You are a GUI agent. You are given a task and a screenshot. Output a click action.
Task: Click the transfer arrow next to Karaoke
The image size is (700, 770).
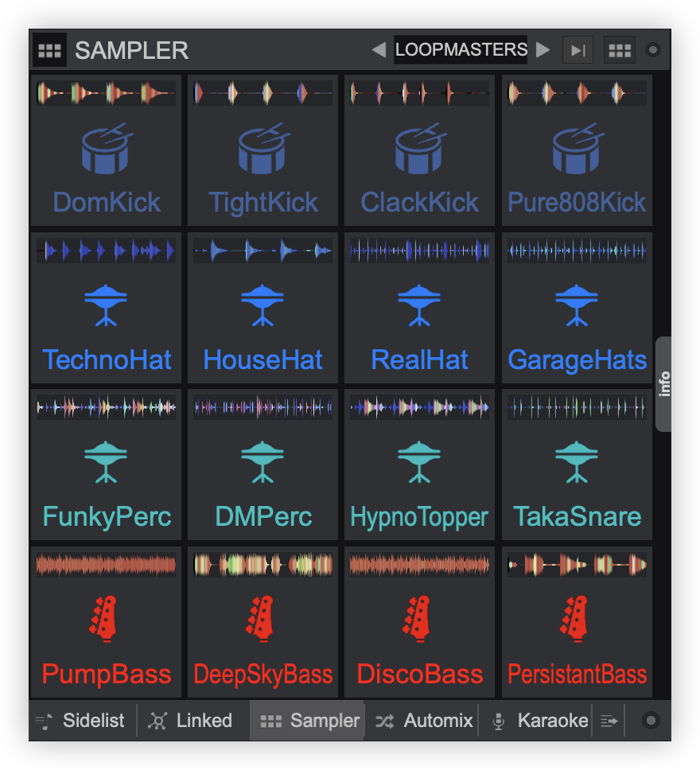(x=609, y=720)
